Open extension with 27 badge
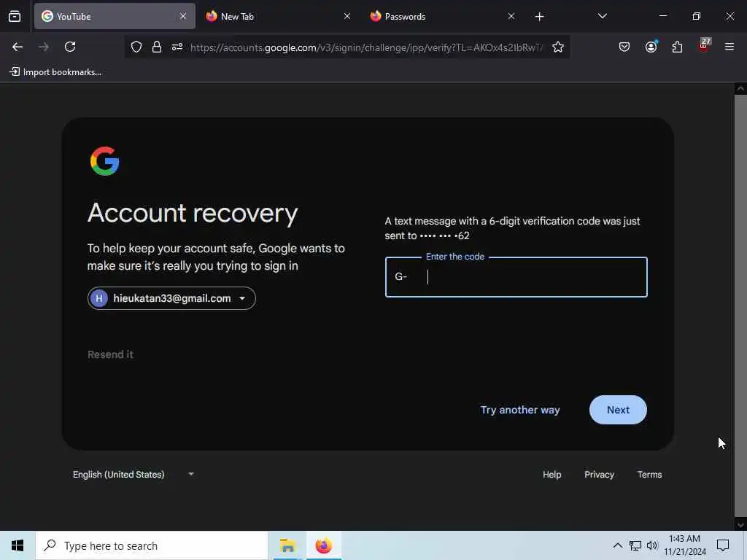Screen dimensions: 747x560 coord(704,46)
